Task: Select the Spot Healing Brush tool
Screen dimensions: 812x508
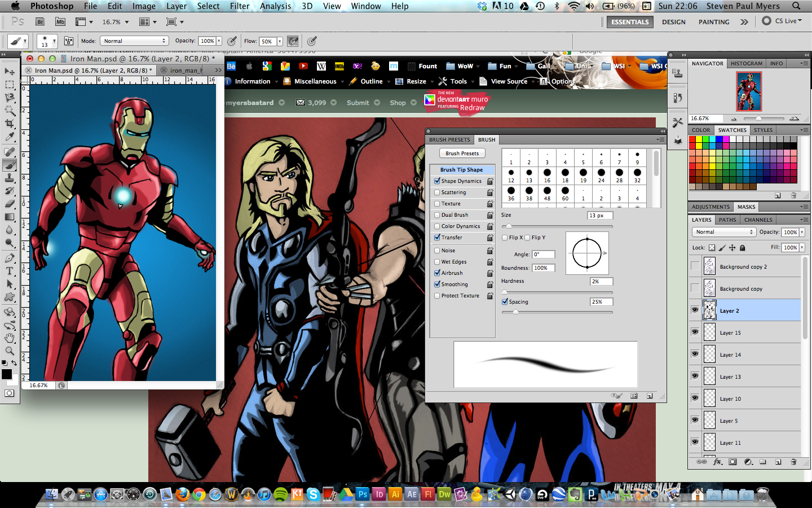Action: click(10, 152)
